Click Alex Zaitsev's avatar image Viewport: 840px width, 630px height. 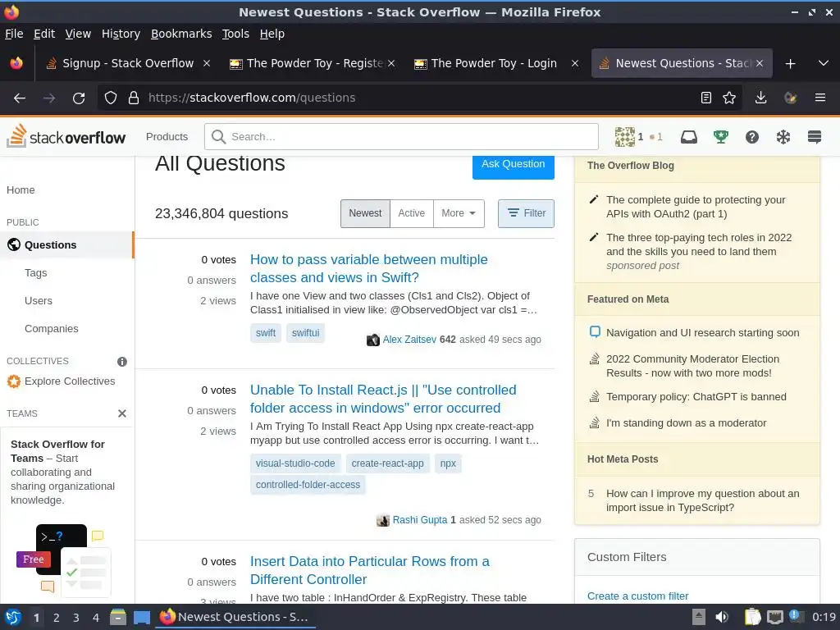[373, 340]
